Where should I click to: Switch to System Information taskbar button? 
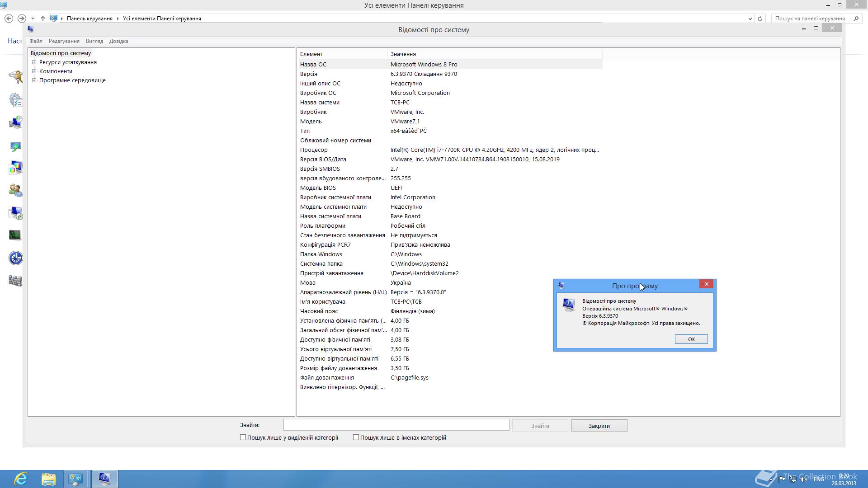[104, 479]
